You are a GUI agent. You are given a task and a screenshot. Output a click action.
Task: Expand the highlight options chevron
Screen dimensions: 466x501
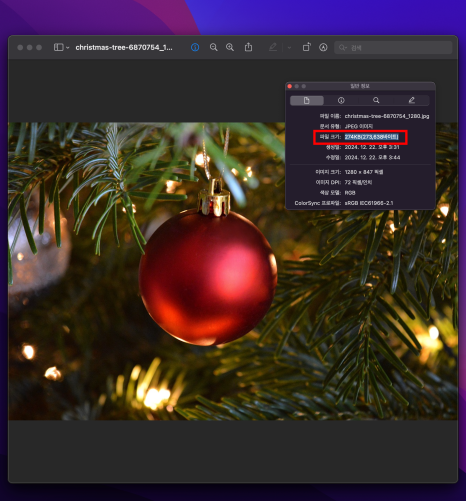(289, 48)
